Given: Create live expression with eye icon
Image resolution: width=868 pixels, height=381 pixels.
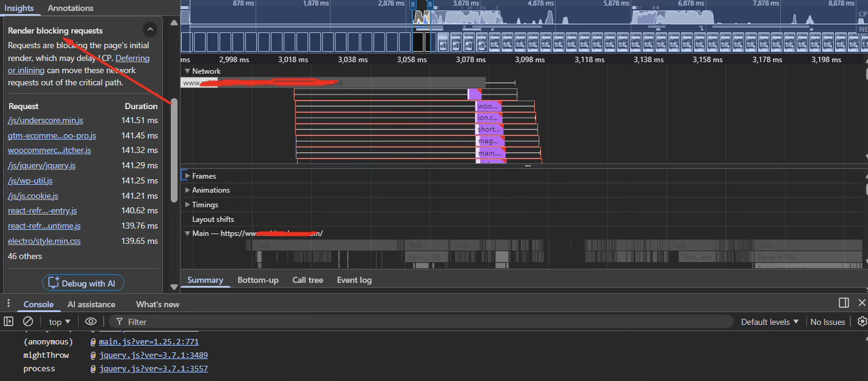Looking at the screenshot, I should tap(91, 321).
